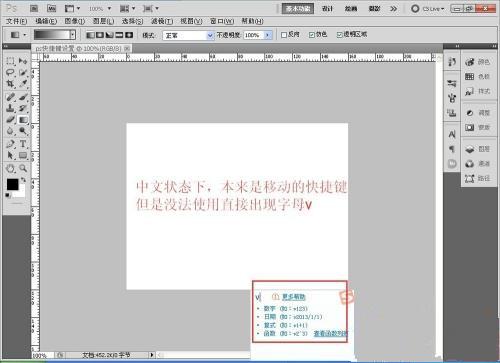Open the History panel icon
500x363 pixels.
pos(452,62)
